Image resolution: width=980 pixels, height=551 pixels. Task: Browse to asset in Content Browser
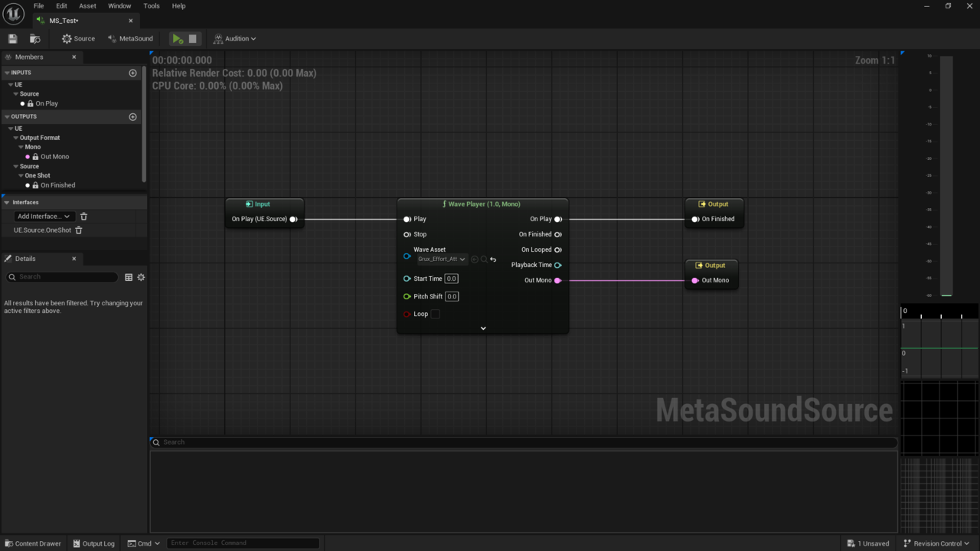click(34, 38)
